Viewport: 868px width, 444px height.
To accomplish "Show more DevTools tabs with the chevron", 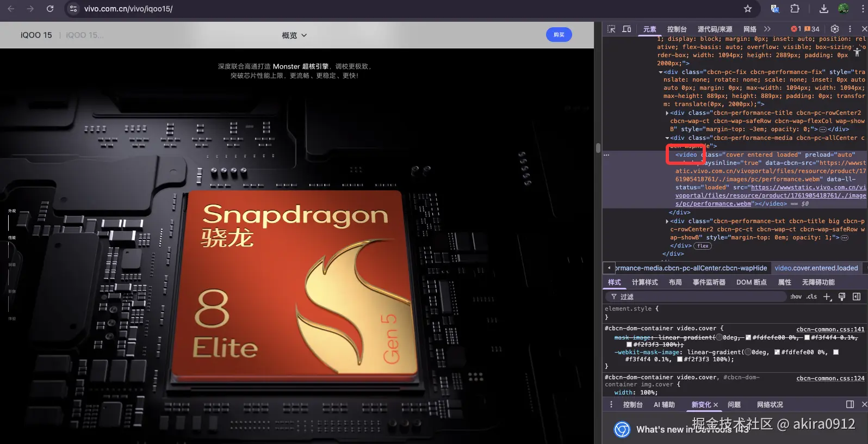I will point(767,29).
